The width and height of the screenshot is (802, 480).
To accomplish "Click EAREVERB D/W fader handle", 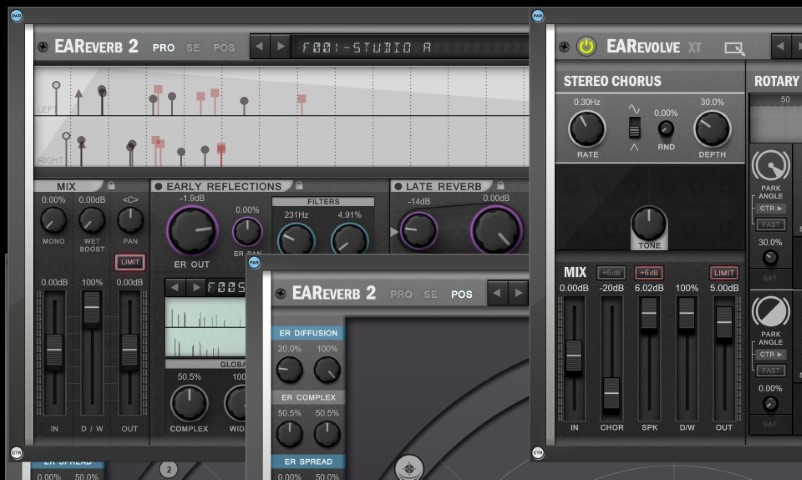I will click(x=92, y=308).
